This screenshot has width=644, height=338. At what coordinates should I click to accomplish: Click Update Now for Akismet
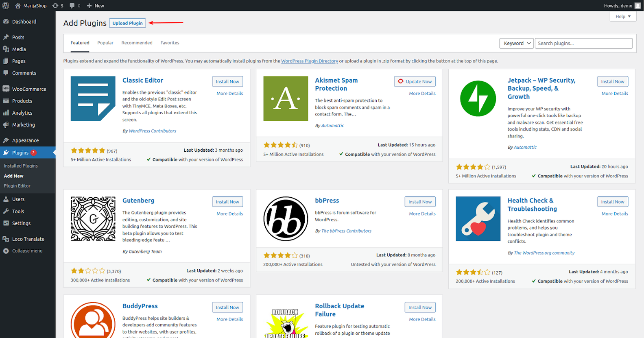pyautogui.click(x=415, y=81)
